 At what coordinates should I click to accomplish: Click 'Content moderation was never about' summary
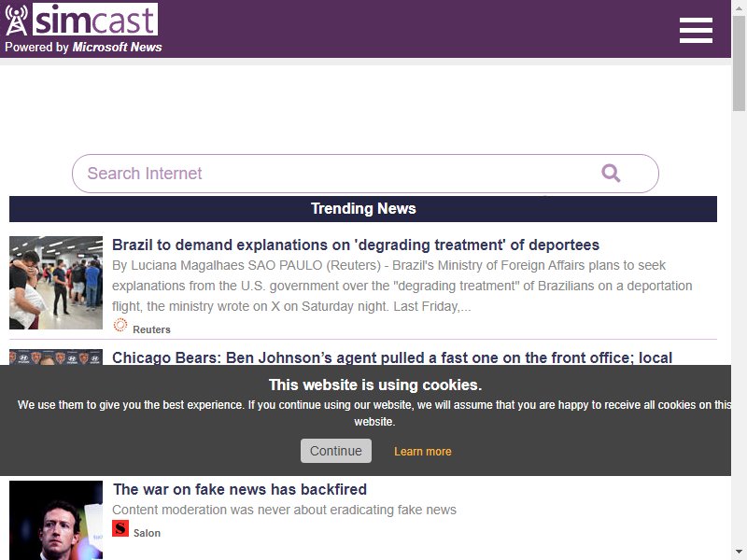(284, 510)
